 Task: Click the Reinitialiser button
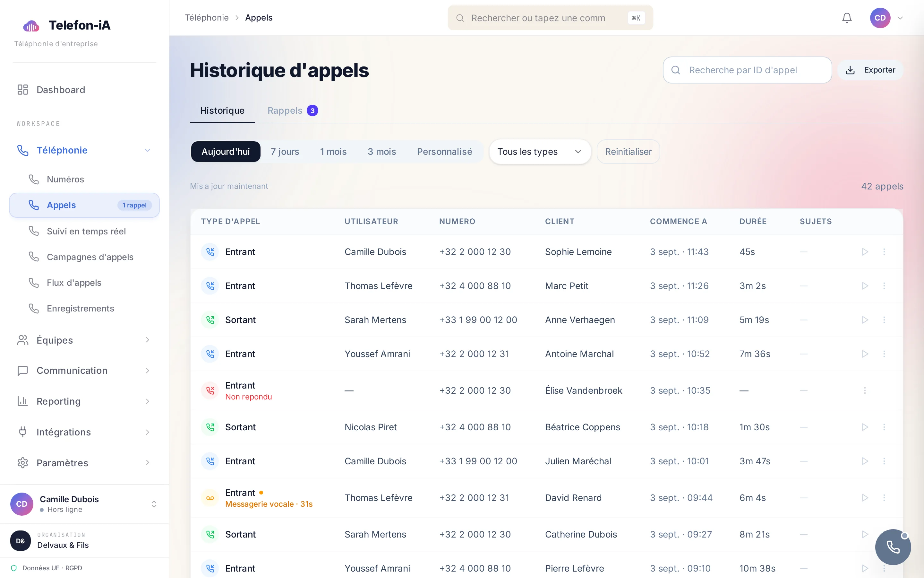pos(628,152)
